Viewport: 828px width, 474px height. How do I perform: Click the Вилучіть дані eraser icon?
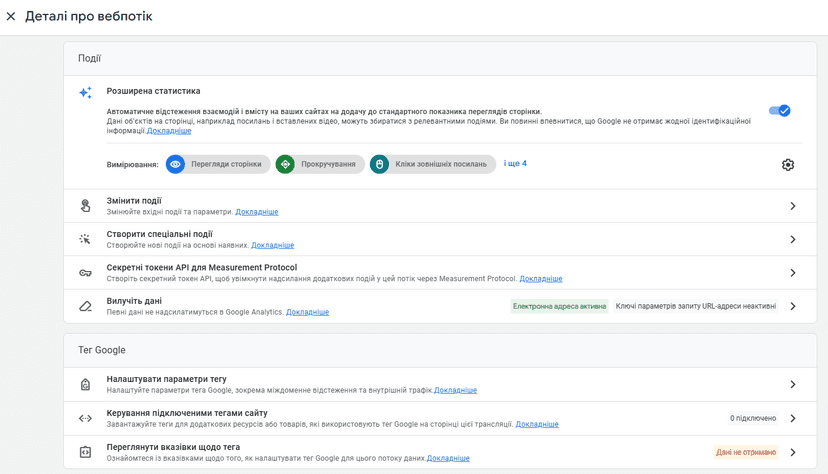(85, 306)
